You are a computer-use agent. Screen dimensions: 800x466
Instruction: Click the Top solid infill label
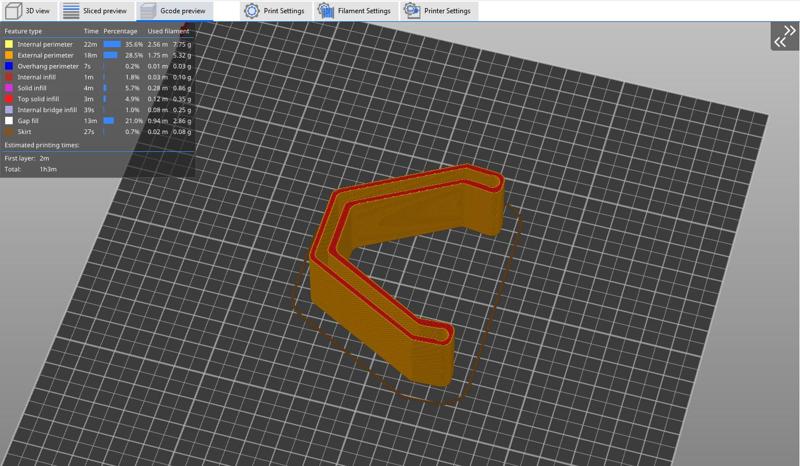pos(38,99)
